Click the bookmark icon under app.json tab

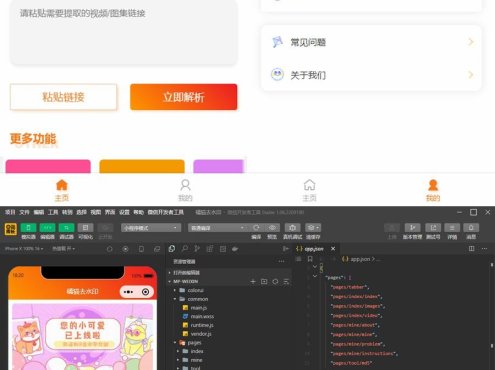[x=310, y=259]
